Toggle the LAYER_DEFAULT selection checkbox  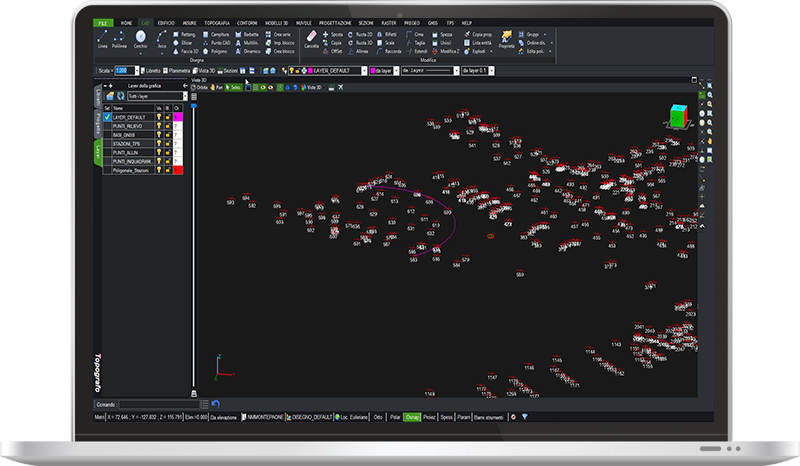[108, 117]
